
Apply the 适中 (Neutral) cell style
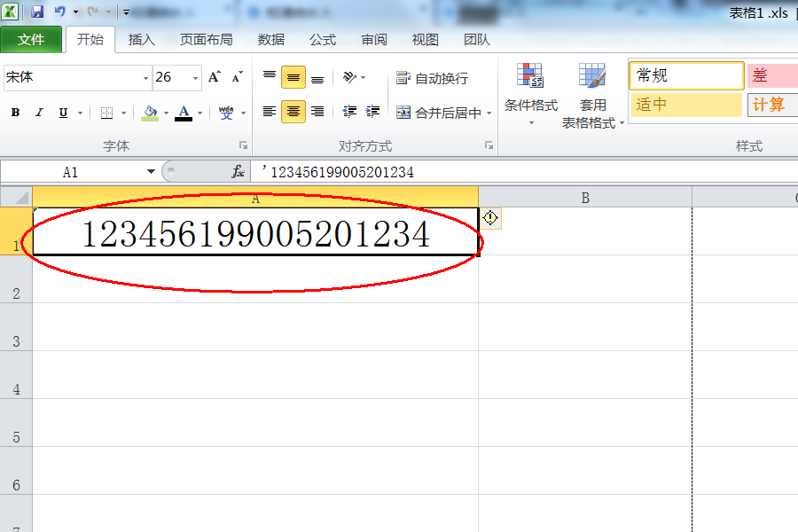[686, 105]
